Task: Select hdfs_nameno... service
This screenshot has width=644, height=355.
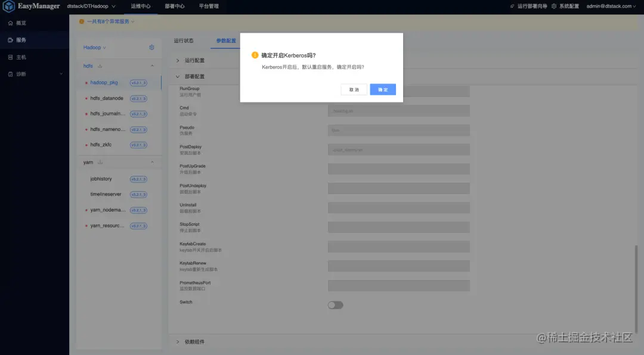Action: (107, 129)
